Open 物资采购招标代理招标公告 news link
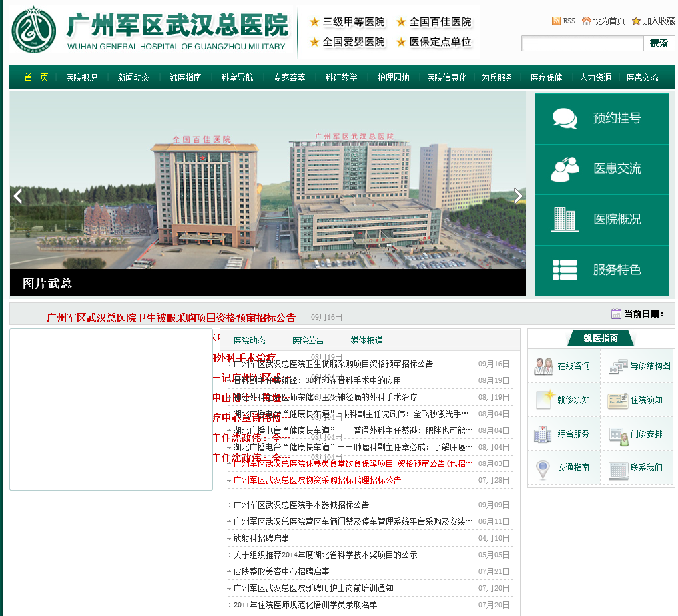 point(317,480)
